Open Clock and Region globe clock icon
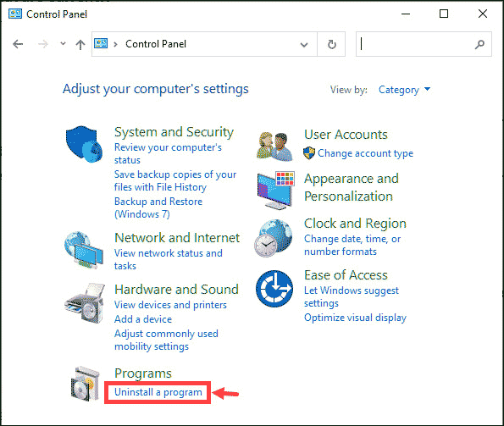This screenshot has height=426, width=504. coord(274,238)
